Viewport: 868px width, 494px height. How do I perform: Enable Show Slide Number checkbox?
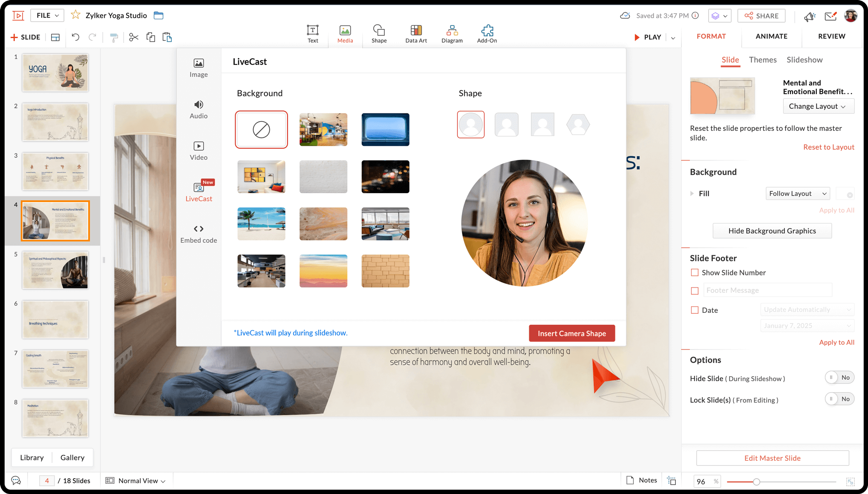tap(695, 272)
